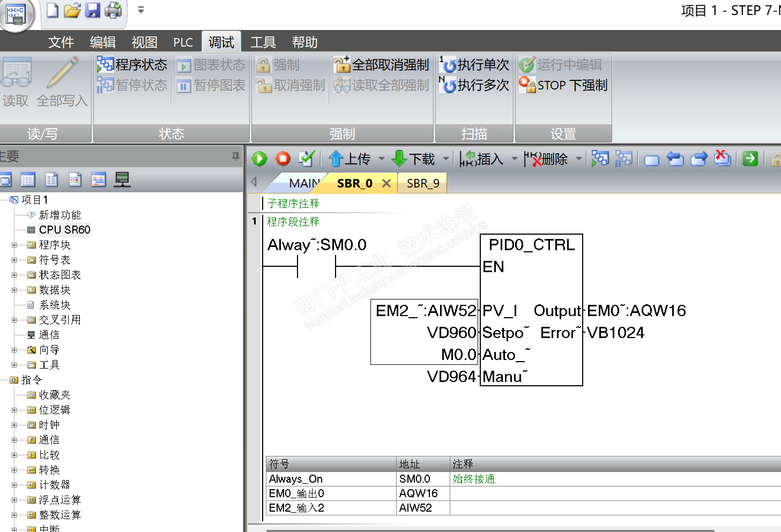Click 执行多次 scan button
This screenshot has height=532, width=781.
click(474, 85)
